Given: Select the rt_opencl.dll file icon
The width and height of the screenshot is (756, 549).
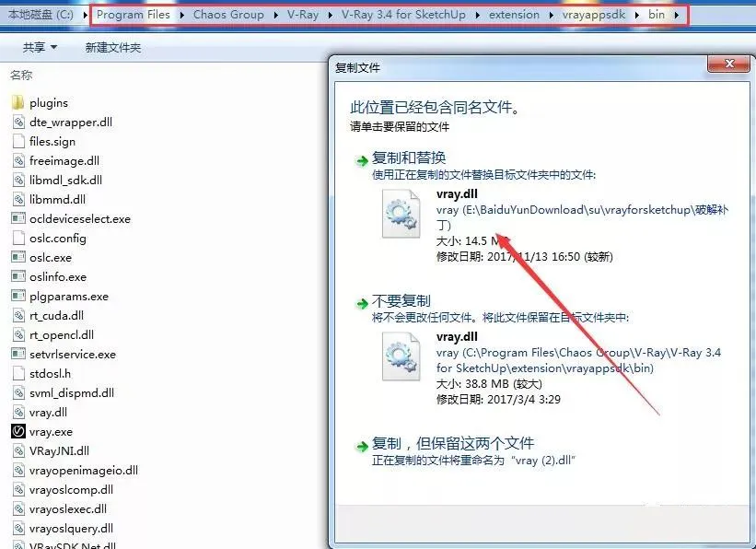Looking at the screenshot, I should [18, 334].
